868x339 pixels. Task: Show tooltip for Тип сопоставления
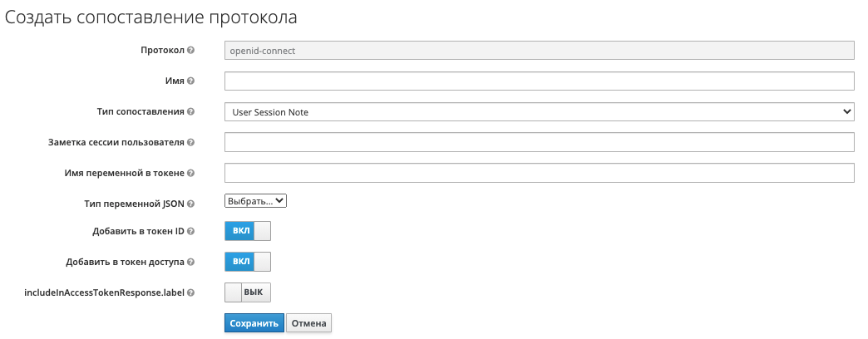[x=191, y=112]
